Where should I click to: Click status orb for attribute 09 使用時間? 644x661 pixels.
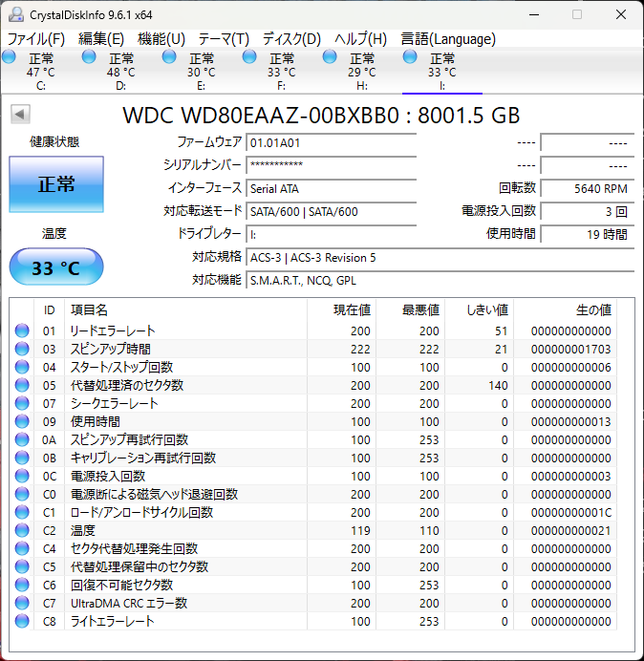[22, 421]
